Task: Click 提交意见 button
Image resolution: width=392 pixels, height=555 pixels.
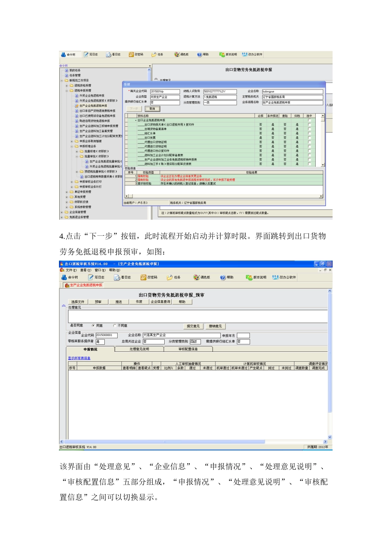Action: click(193, 326)
